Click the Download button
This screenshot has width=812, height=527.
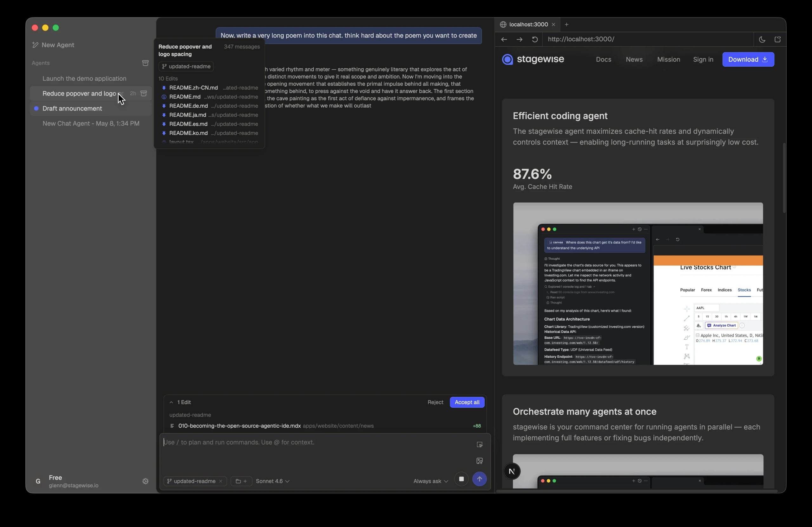tap(748, 59)
